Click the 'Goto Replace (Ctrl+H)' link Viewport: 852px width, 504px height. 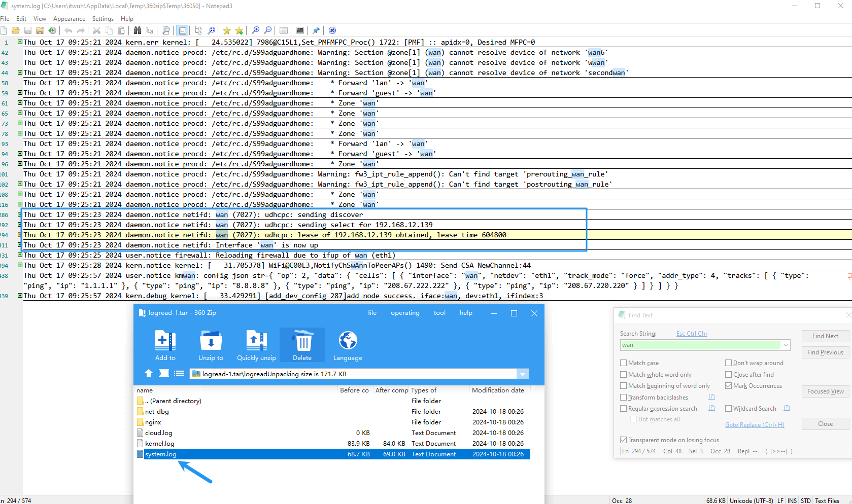pyautogui.click(x=755, y=425)
